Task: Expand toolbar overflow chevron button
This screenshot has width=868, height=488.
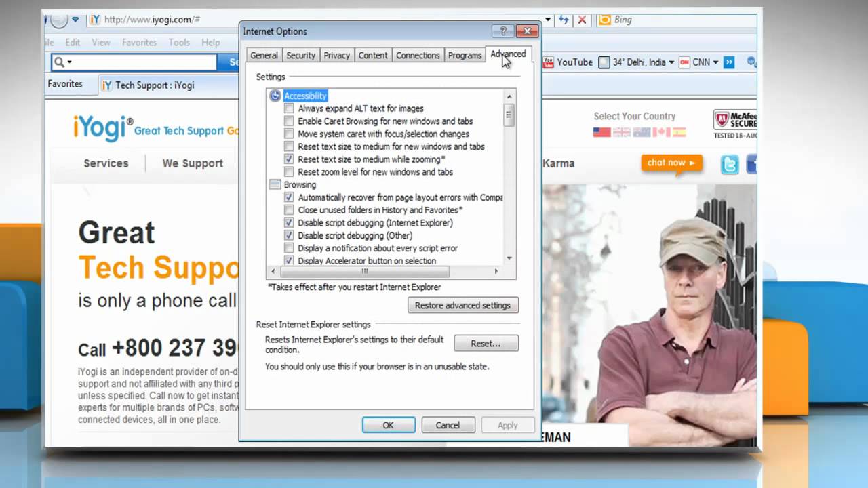Action: pos(729,62)
